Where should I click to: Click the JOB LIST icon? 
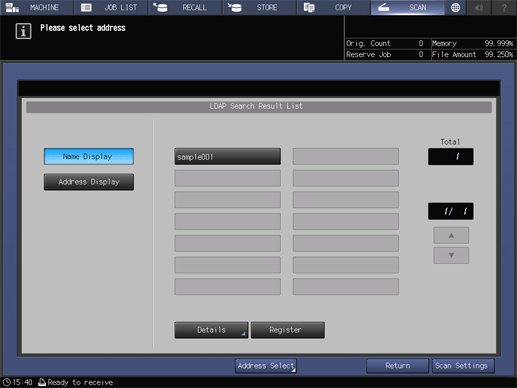[86, 7]
